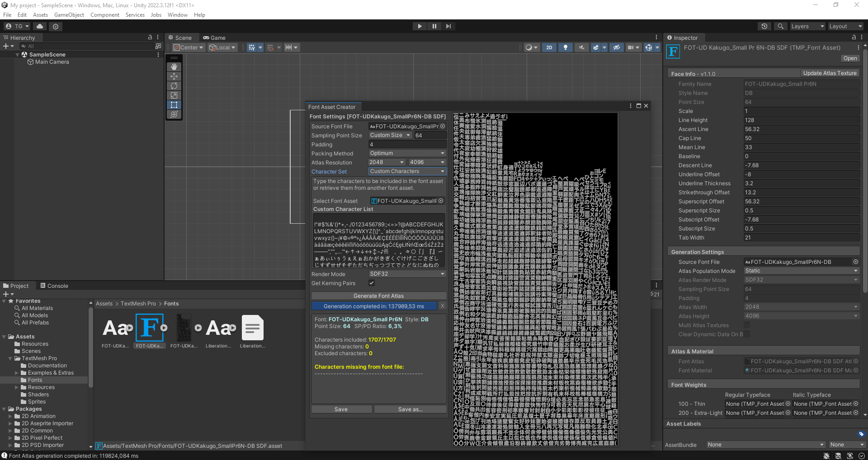Click the Save as... button
The height and width of the screenshot is (460, 868).
click(410, 409)
